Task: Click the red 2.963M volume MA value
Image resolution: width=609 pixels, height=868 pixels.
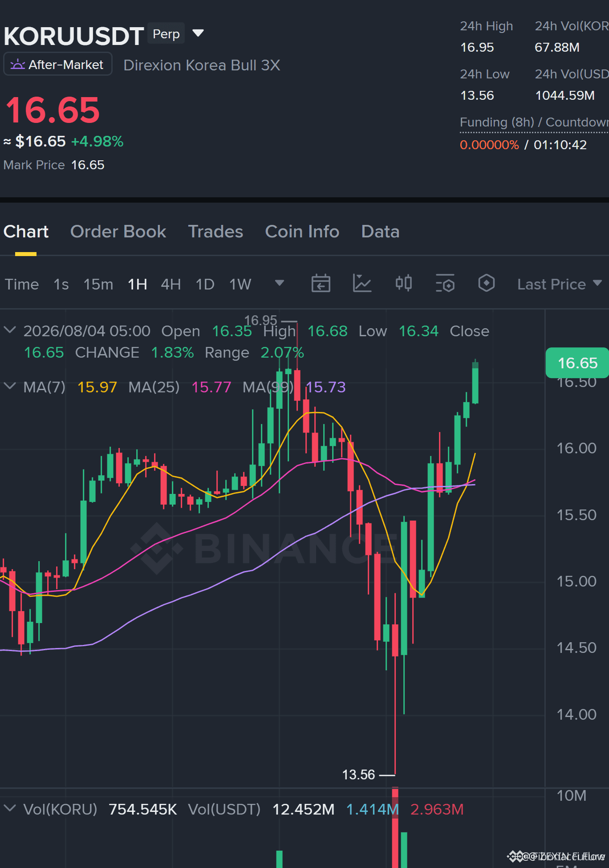Action: pos(437,809)
